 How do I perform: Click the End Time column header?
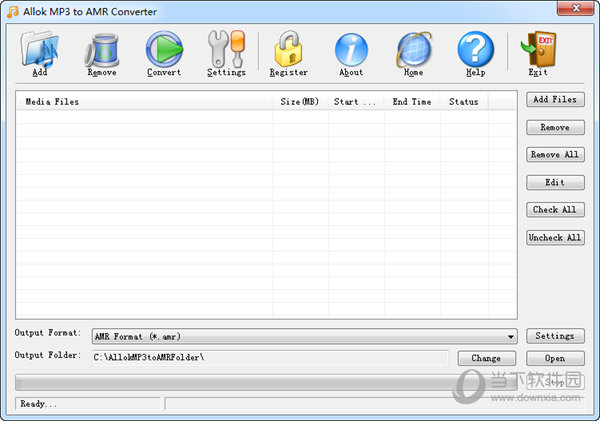pos(412,102)
